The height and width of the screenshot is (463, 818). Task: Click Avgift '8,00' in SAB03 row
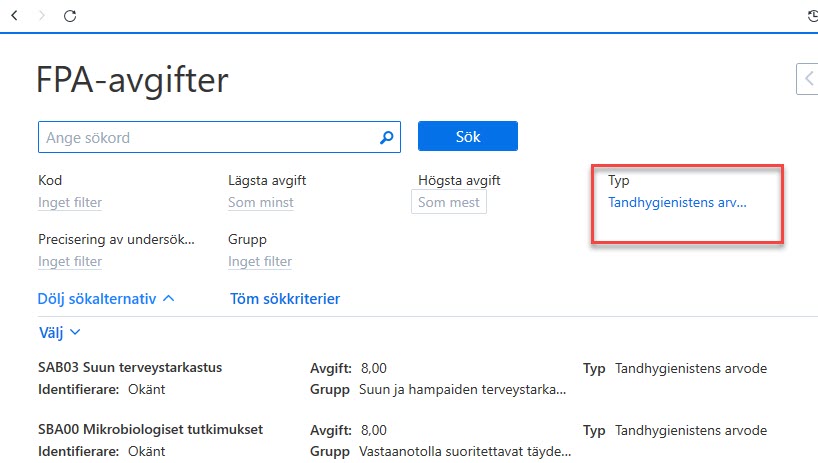(374, 368)
